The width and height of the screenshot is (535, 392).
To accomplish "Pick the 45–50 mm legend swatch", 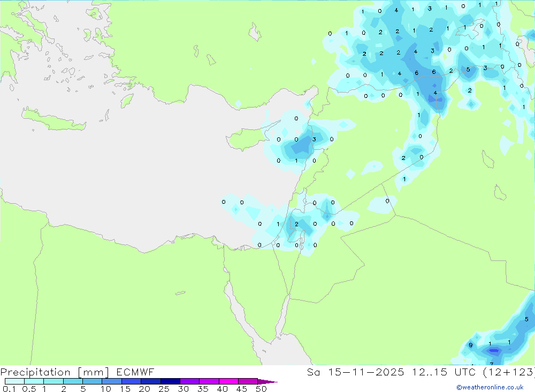I will (x=248, y=381).
